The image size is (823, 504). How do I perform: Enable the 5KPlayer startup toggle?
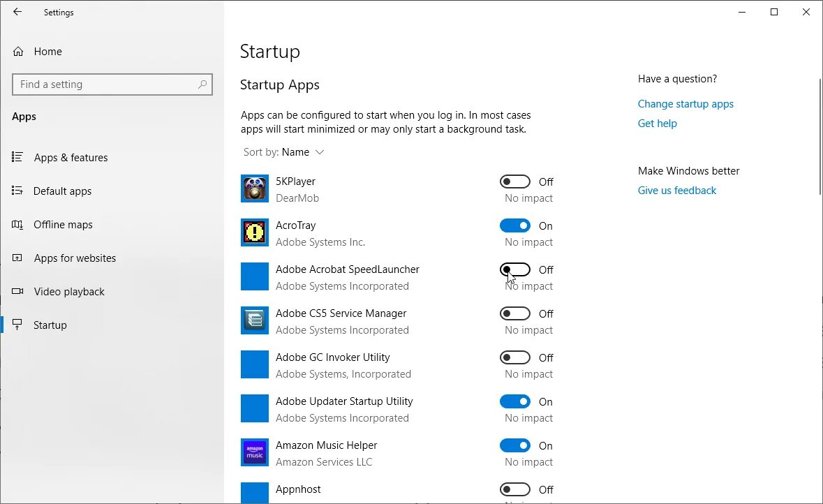click(x=515, y=181)
